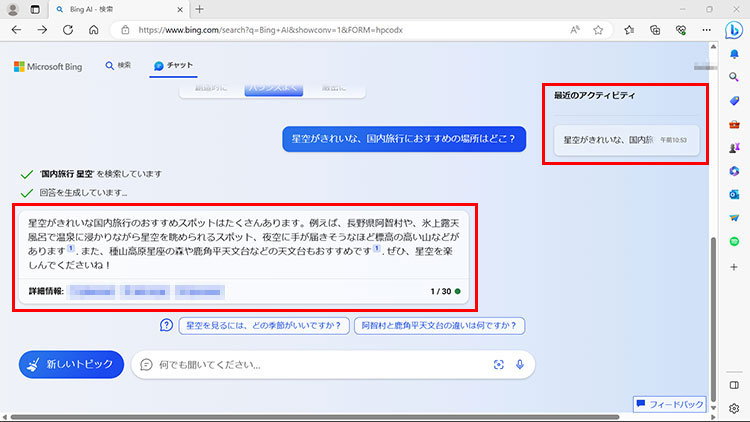Open recent activity item 星空がきれいな
Viewport: 750px width, 422px height.
[x=626, y=141]
